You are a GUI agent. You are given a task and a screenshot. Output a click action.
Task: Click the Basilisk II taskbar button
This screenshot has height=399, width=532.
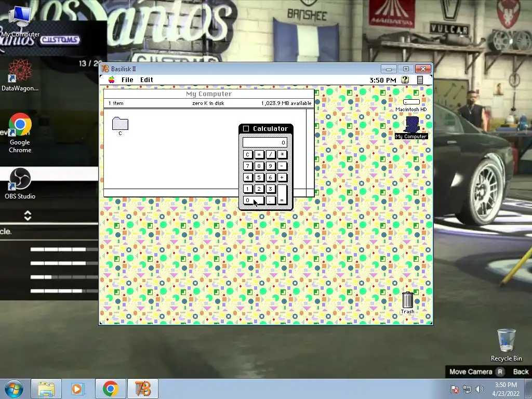coord(143,389)
